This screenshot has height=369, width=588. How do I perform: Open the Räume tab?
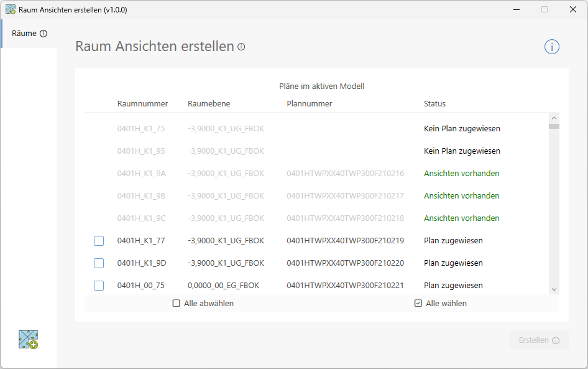(25, 34)
